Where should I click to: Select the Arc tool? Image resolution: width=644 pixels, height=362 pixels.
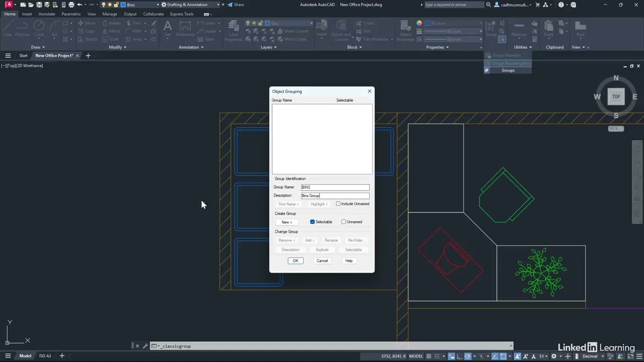(54, 29)
